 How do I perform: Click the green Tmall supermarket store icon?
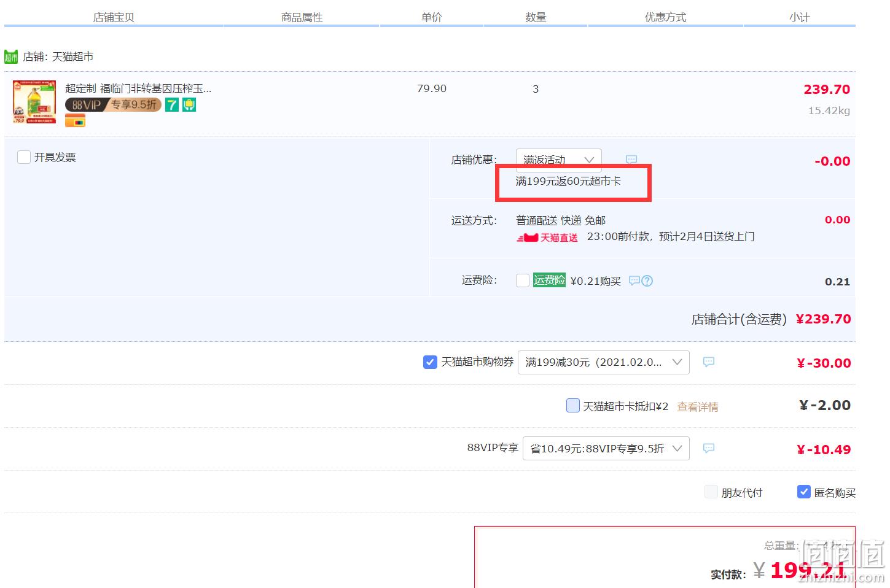point(11,57)
